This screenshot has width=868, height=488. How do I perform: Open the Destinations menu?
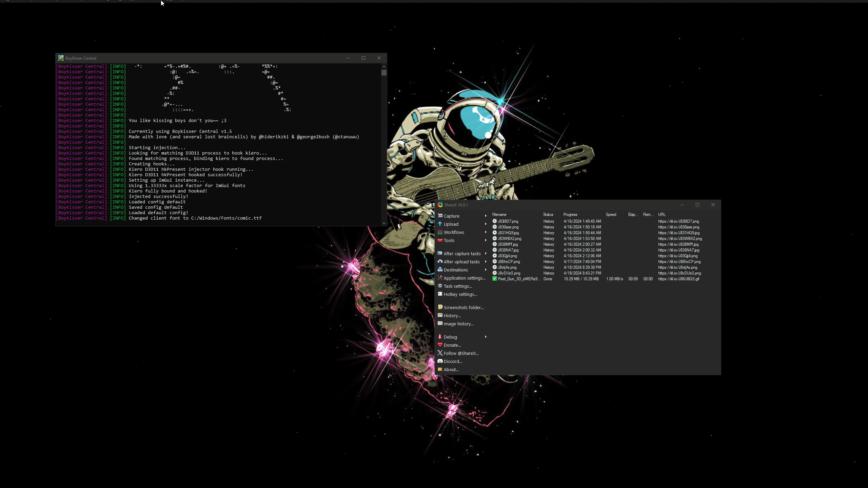[455, 270]
